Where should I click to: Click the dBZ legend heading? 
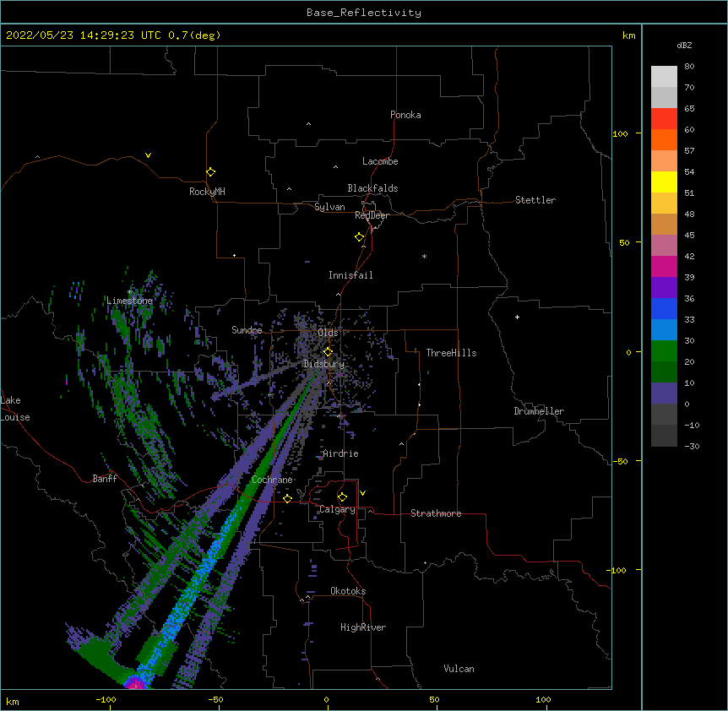point(684,45)
